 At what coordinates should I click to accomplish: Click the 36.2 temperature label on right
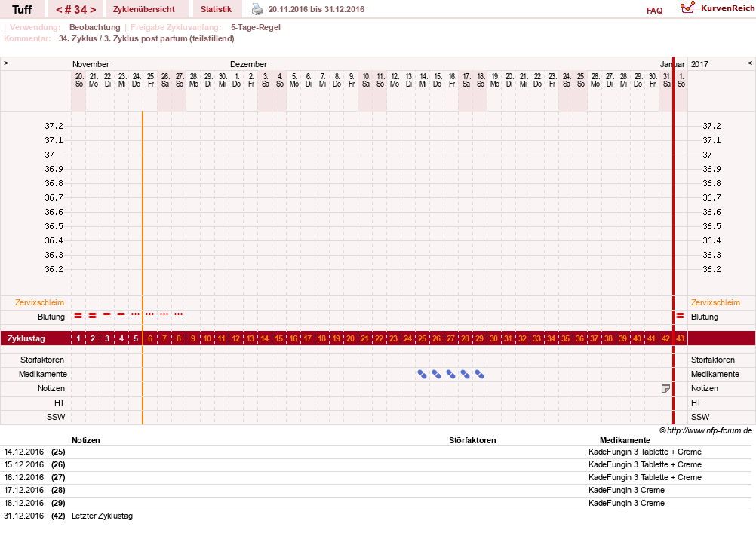click(711, 269)
